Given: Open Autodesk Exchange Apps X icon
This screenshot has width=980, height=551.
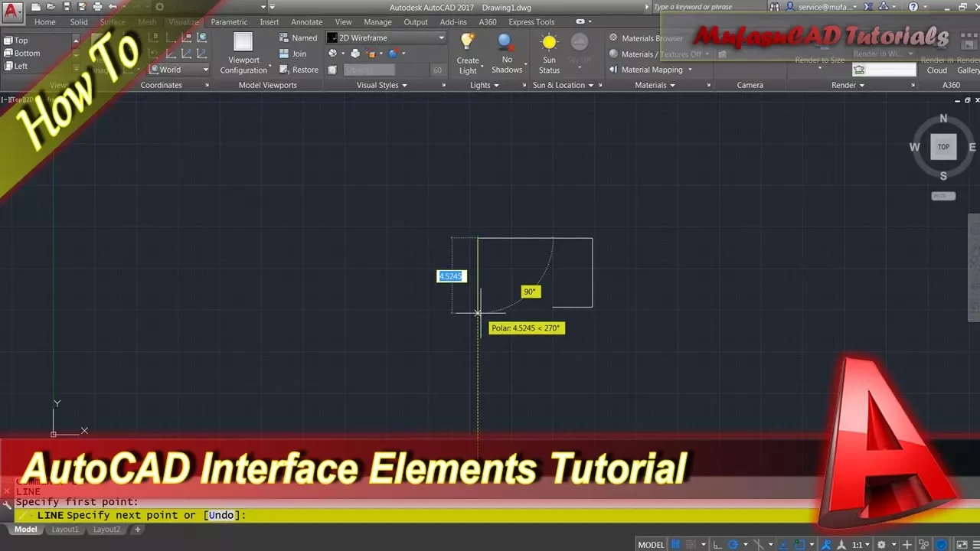Looking at the screenshot, I should coord(868,7).
